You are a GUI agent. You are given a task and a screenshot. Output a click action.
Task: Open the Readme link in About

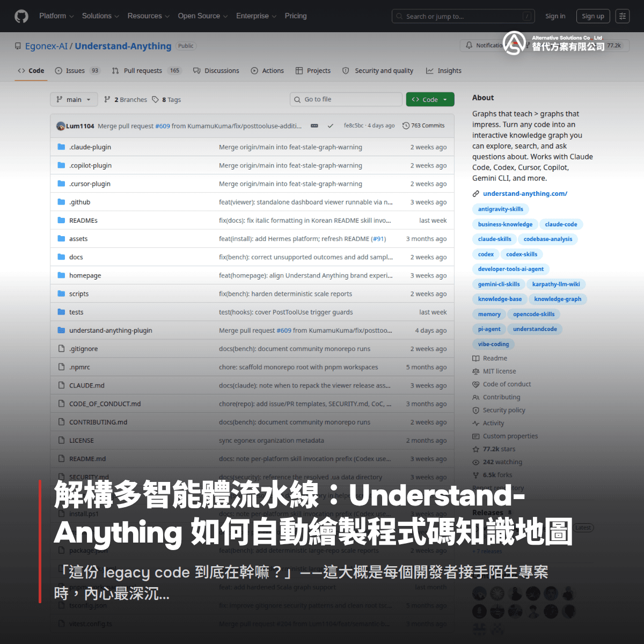[490, 358]
